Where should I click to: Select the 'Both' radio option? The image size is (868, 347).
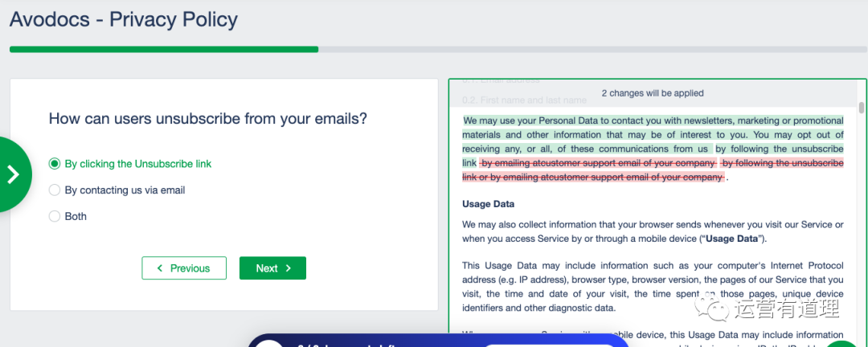pos(55,216)
